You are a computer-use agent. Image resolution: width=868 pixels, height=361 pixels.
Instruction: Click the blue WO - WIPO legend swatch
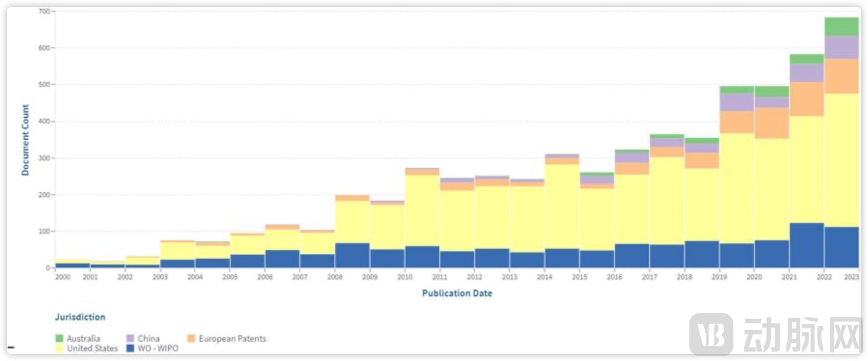tap(130, 348)
